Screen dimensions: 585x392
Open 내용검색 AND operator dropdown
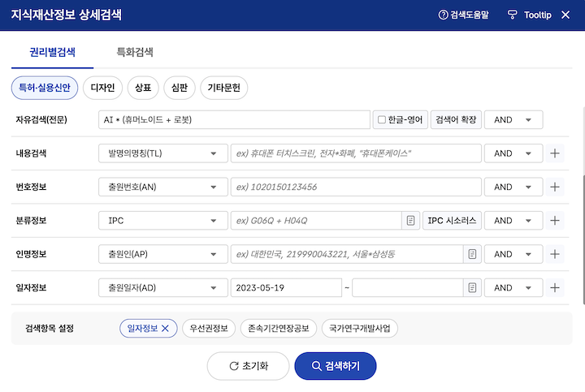click(513, 153)
